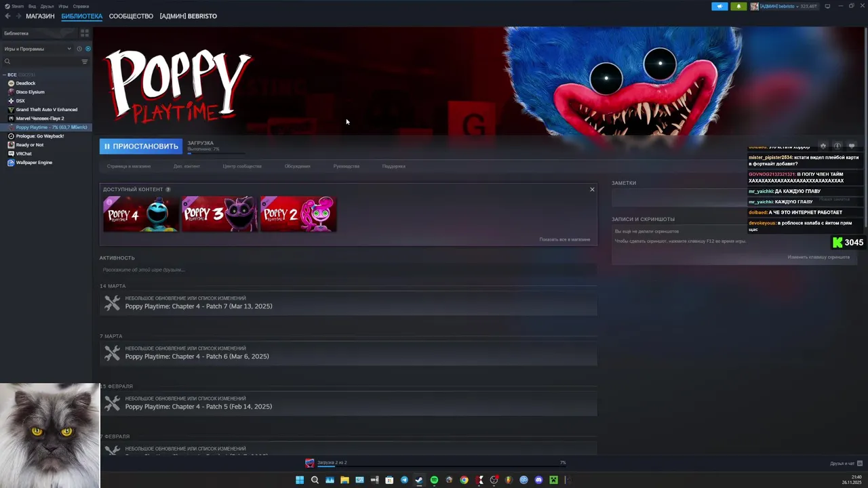
Task: Open the Руководства link
Action: [347, 166]
